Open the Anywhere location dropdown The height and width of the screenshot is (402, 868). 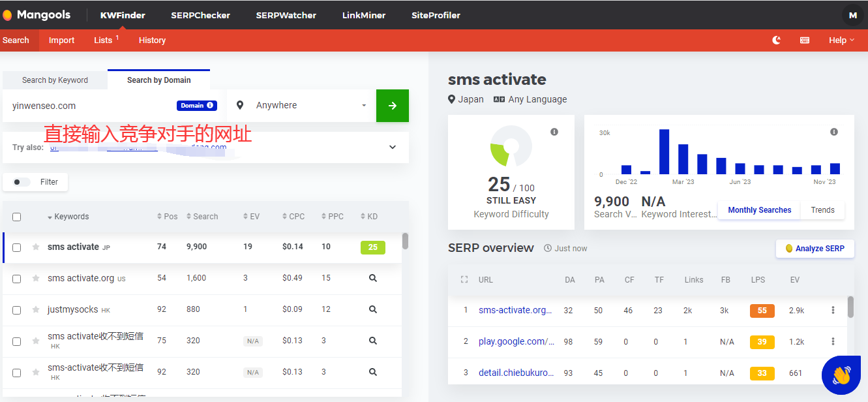(x=301, y=106)
